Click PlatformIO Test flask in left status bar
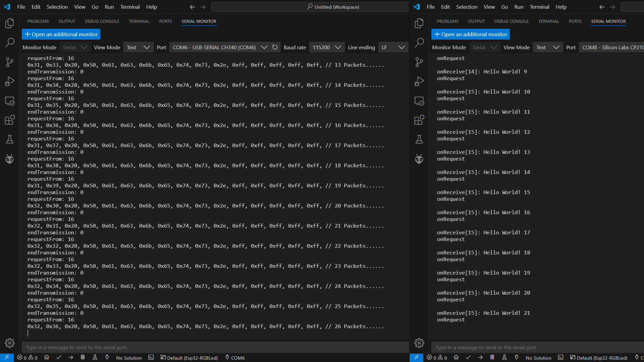644x362 pixels. point(95,358)
